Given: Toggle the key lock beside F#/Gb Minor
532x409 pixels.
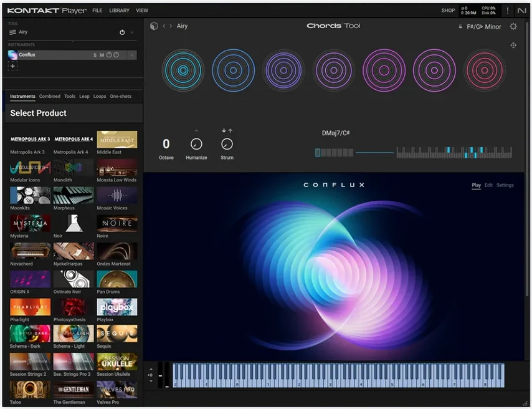Looking at the screenshot, I should click(x=460, y=26).
